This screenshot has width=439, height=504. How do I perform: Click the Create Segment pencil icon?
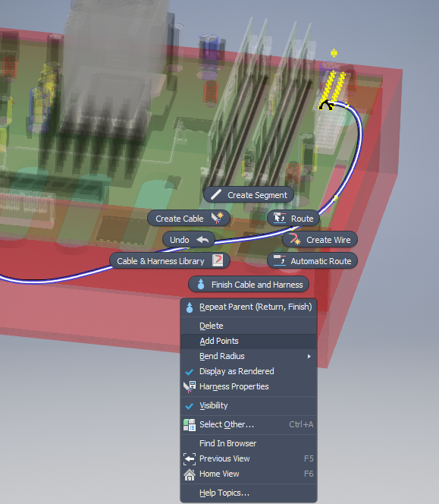(x=216, y=194)
